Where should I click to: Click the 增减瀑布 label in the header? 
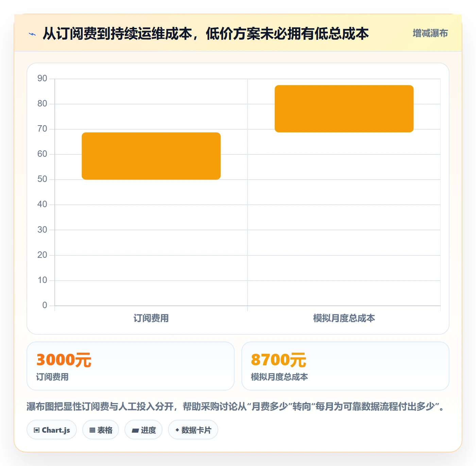coord(430,33)
